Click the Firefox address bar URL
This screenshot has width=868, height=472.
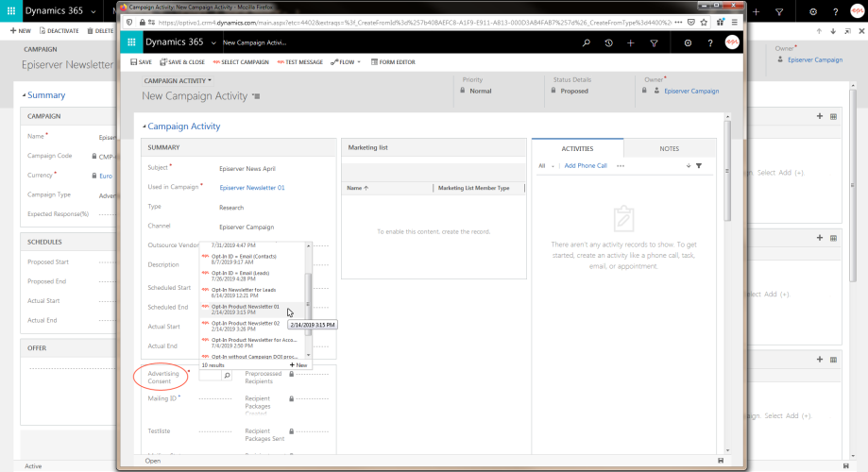pos(415,23)
